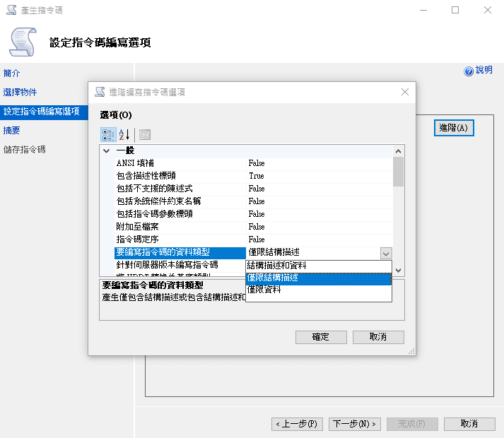Open the 要編寫指令碼的資料類型 dropdown arrow
This screenshot has height=438, width=504.
pos(385,253)
